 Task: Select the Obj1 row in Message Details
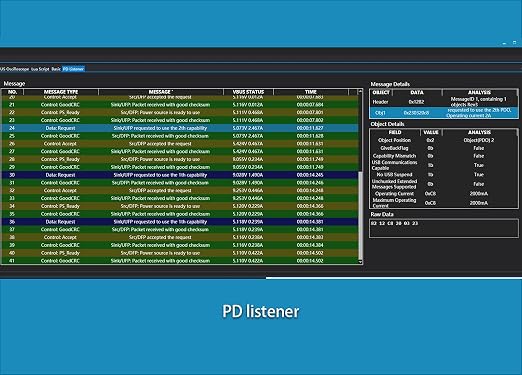coord(444,113)
